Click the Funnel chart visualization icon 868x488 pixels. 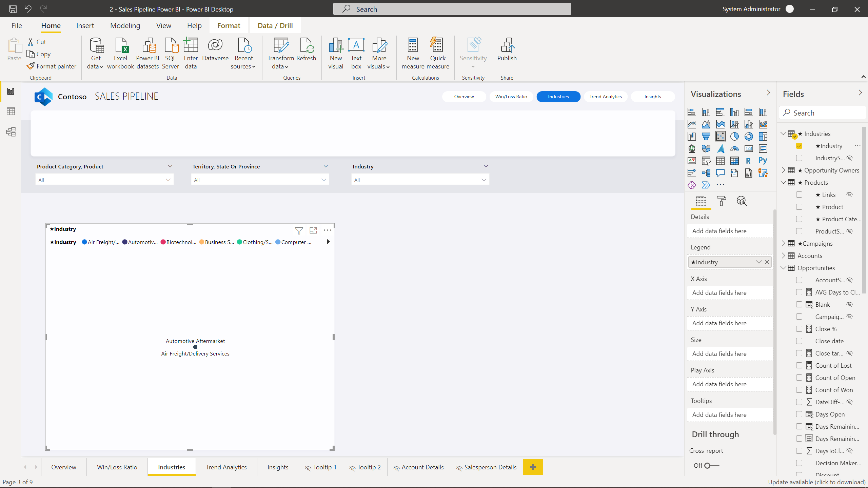tap(706, 136)
